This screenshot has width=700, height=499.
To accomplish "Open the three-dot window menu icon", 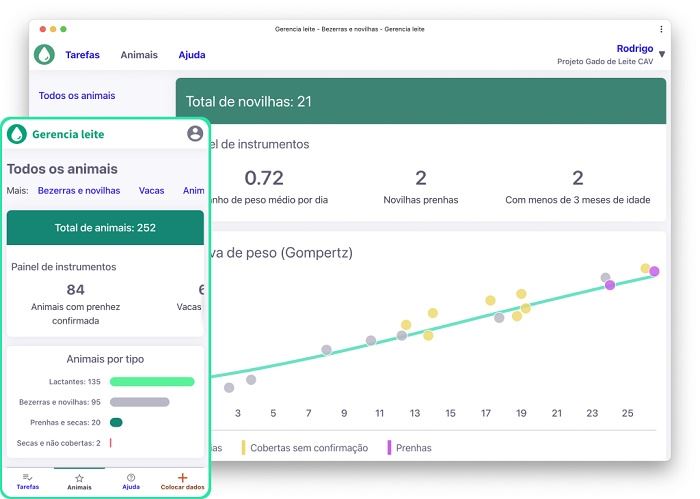I will pos(661,29).
